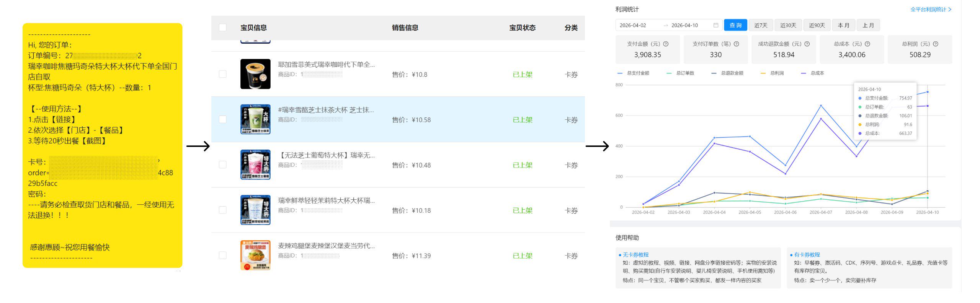Check the 无法芝士葡萄特大杯 row checkbox
The image size is (980, 303).
pyautogui.click(x=222, y=165)
